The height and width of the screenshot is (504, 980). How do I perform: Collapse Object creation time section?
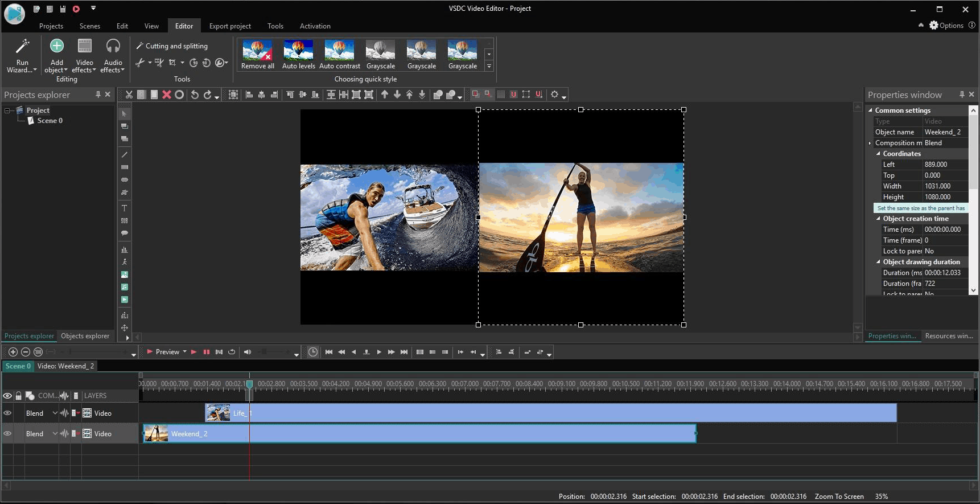point(878,219)
